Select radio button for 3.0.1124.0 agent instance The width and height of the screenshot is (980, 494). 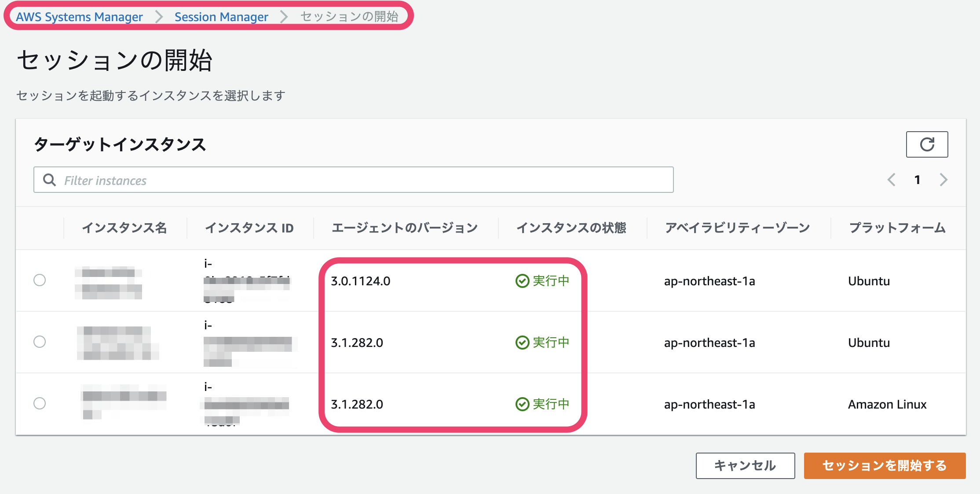pyautogui.click(x=40, y=280)
